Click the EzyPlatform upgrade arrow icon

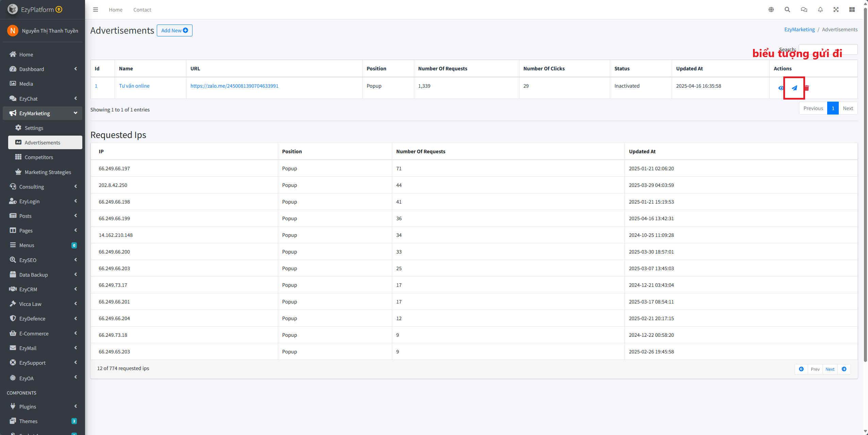[x=59, y=9]
